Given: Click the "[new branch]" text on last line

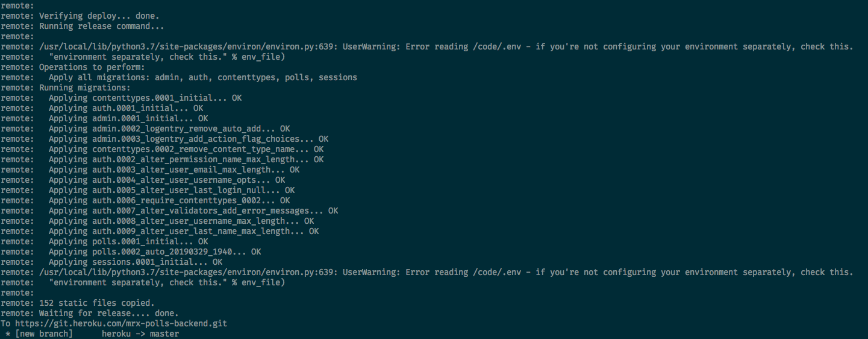Looking at the screenshot, I should pyautogui.click(x=44, y=334).
